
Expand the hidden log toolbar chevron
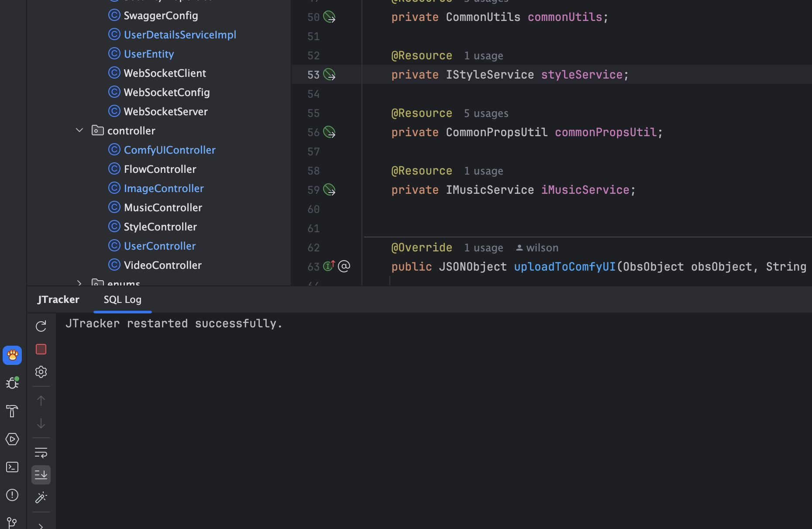click(x=41, y=526)
